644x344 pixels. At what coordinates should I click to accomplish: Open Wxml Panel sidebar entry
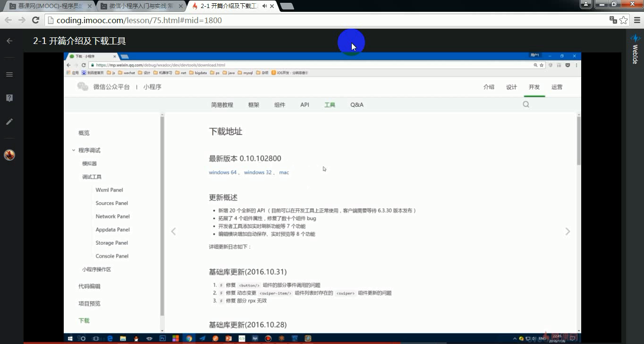109,190
